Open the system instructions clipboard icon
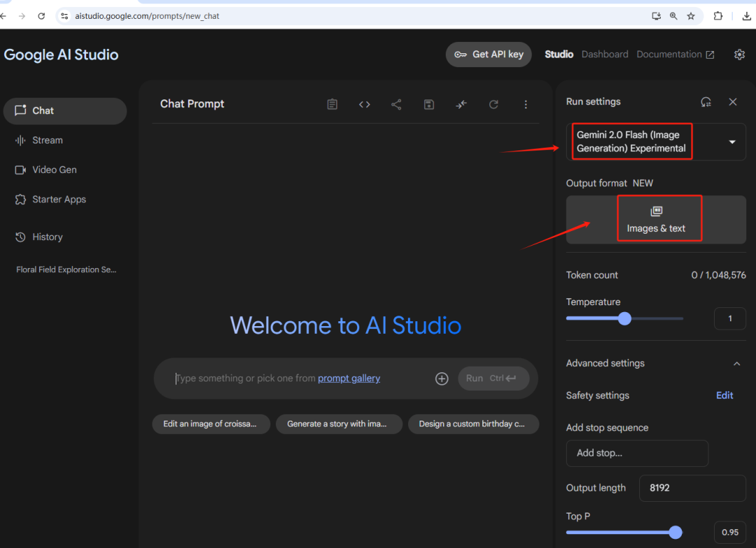 332,104
